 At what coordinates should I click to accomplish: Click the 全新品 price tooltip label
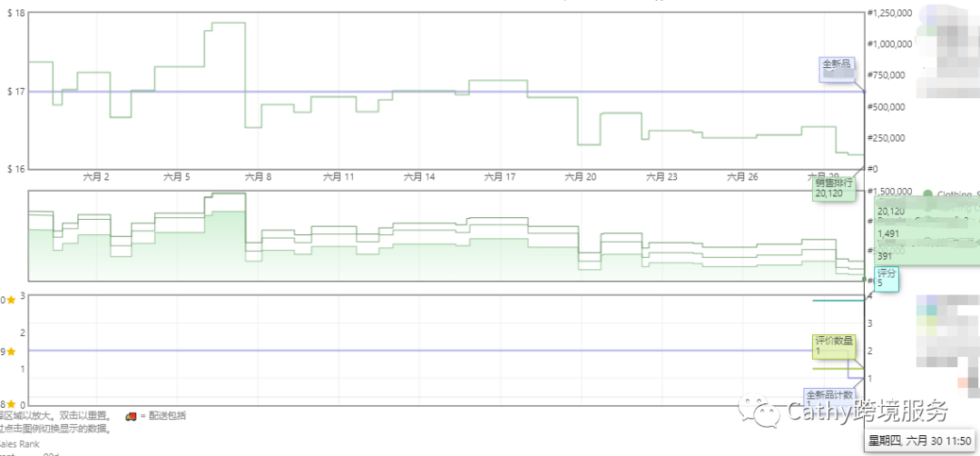pos(837,69)
